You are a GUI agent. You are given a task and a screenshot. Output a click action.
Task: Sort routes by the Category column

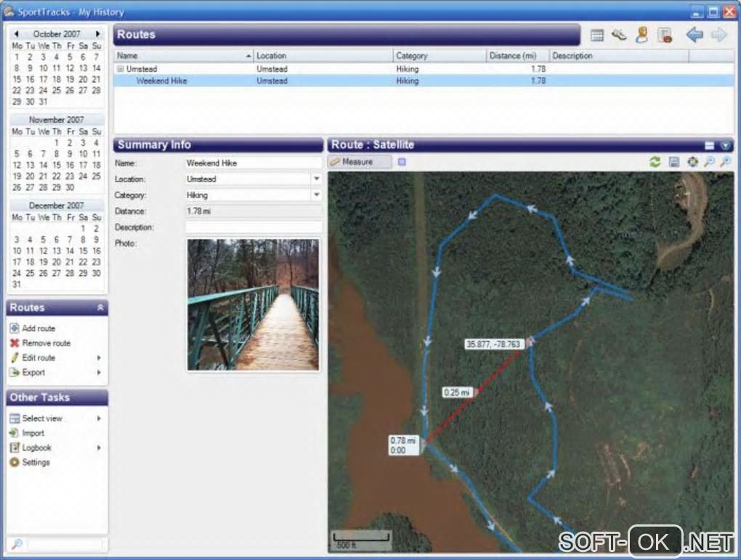click(439, 56)
